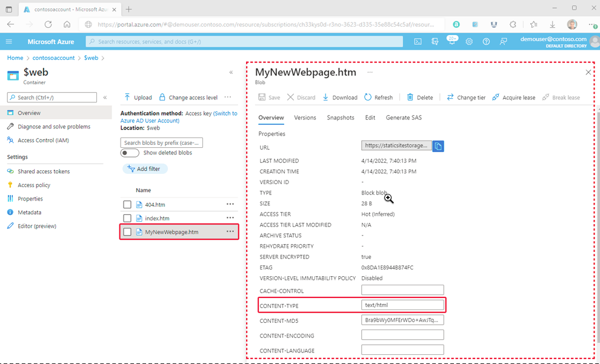The height and width of the screenshot is (364, 600).
Task: Open the Feedback icon in the top bar
Action: click(503, 42)
